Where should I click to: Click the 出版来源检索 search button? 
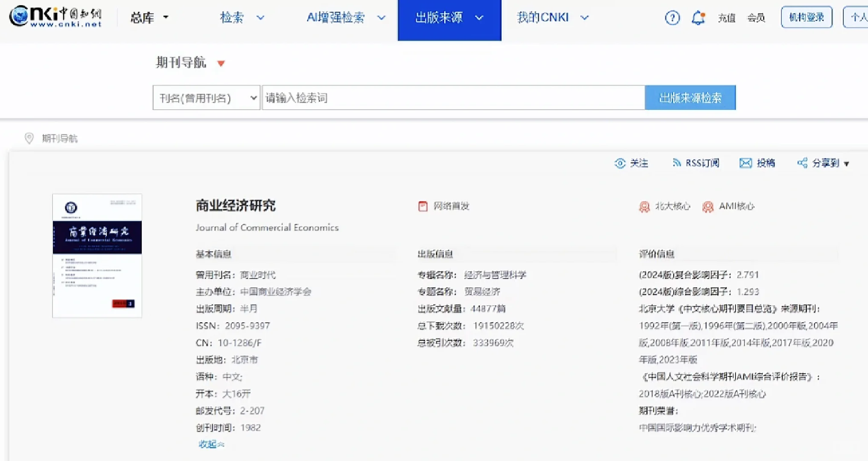click(690, 97)
